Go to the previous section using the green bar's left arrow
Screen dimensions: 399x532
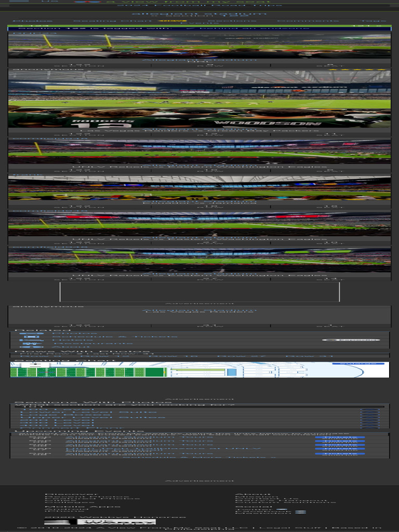coord(32,26)
